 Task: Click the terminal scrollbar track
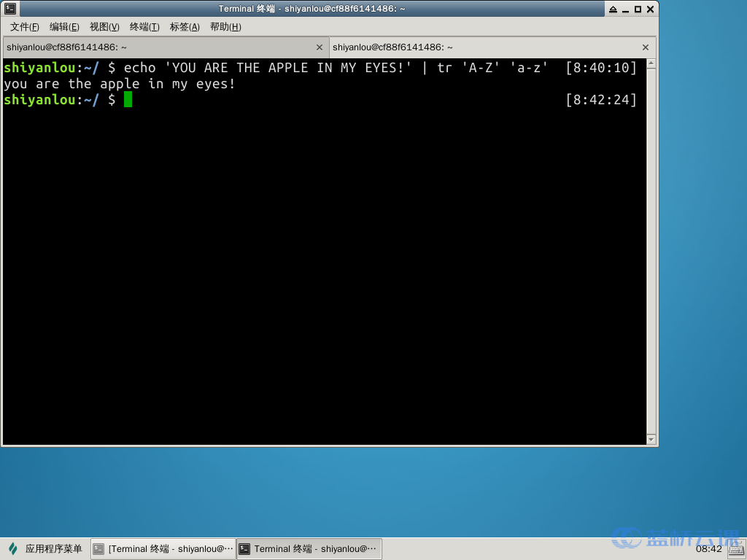[651, 255]
